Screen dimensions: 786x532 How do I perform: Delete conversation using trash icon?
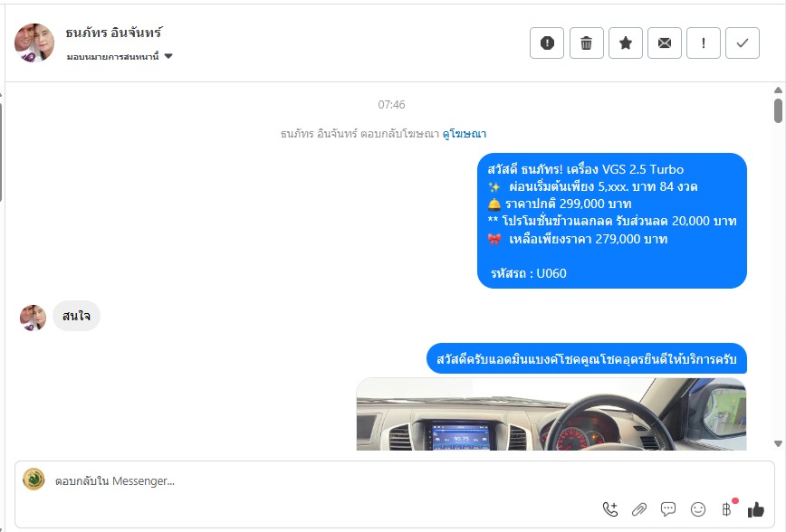(x=586, y=43)
